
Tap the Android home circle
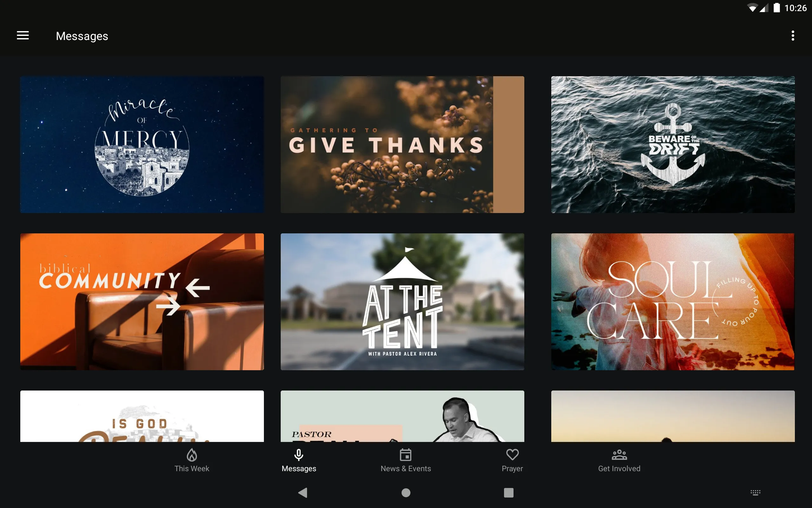point(406,492)
